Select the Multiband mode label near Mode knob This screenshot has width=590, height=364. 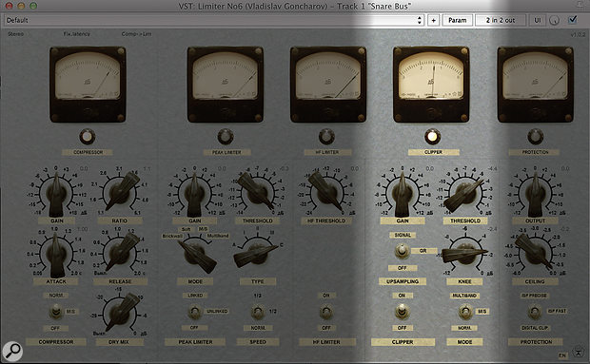tap(218, 236)
